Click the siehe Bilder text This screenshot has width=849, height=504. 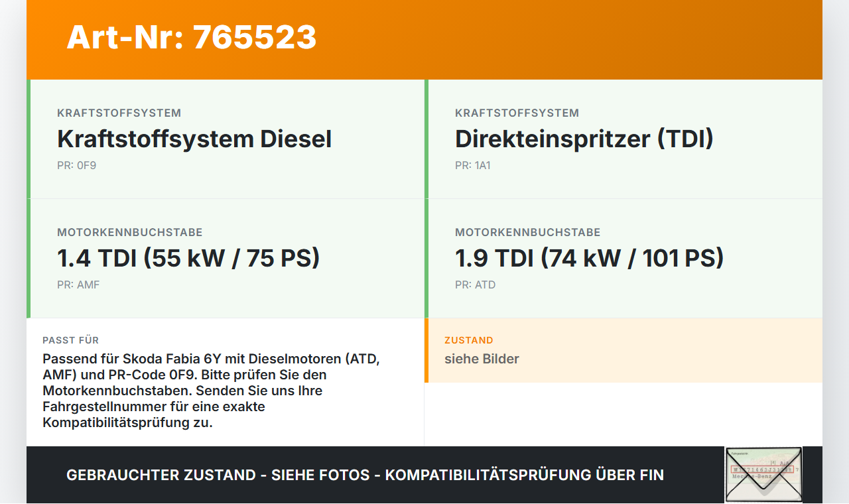click(482, 359)
